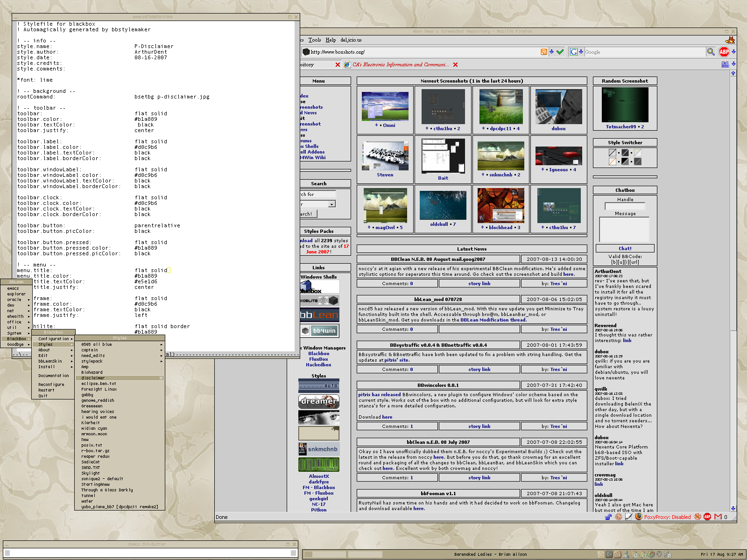Open the search engine dropdown arrow
This screenshot has height=560, width=747.
[581, 52]
